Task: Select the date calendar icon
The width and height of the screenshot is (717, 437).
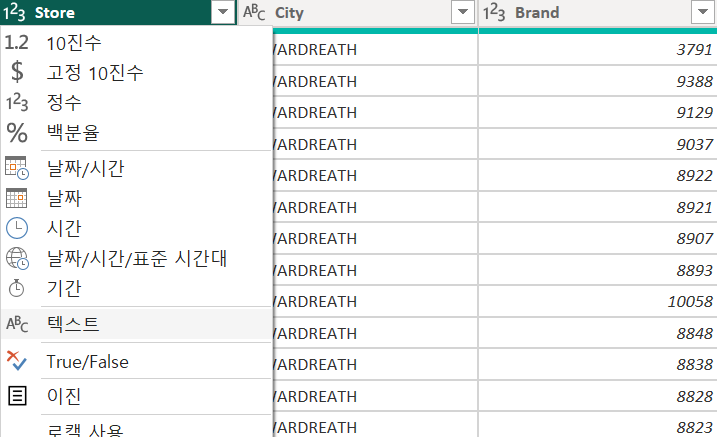Action: click(17, 198)
